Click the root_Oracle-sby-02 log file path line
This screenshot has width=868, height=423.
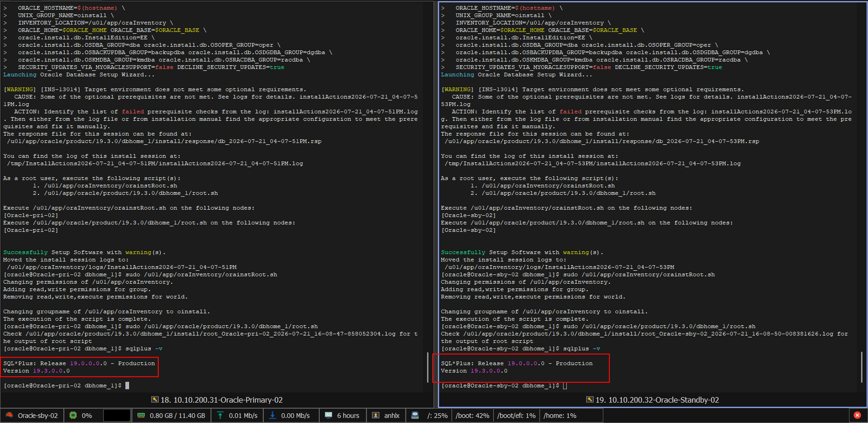tap(645, 334)
